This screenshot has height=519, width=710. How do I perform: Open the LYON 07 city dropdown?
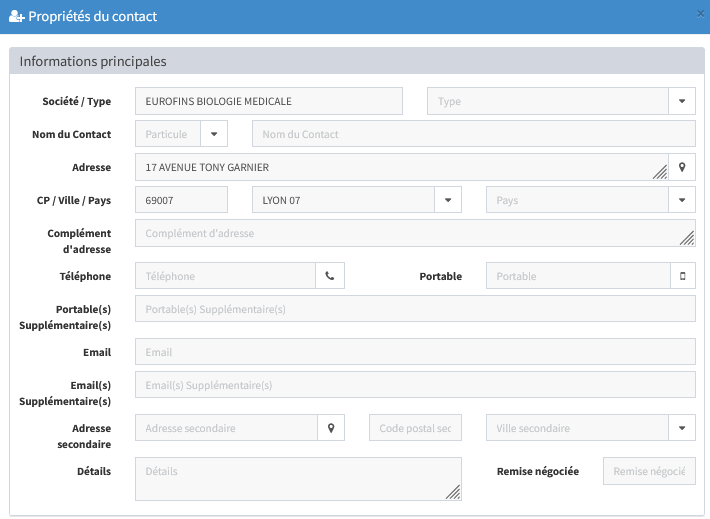[448, 200]
